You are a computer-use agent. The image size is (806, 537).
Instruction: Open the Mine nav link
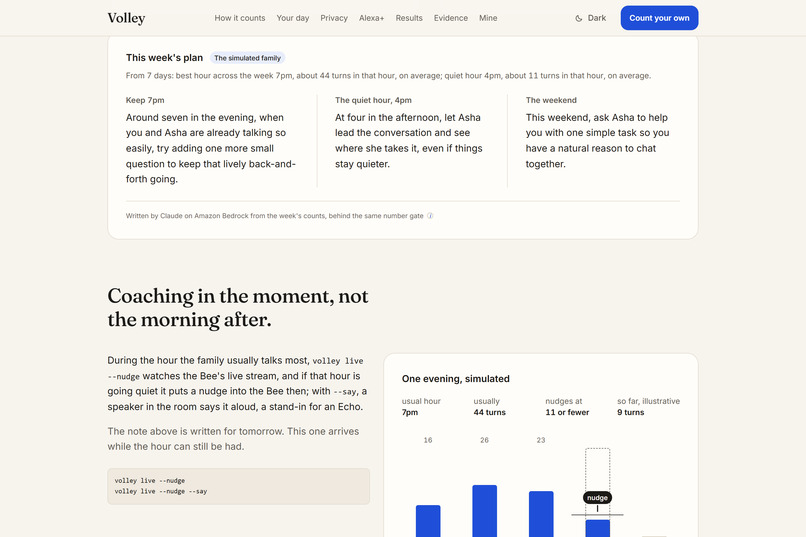click(x=488, y=18)
